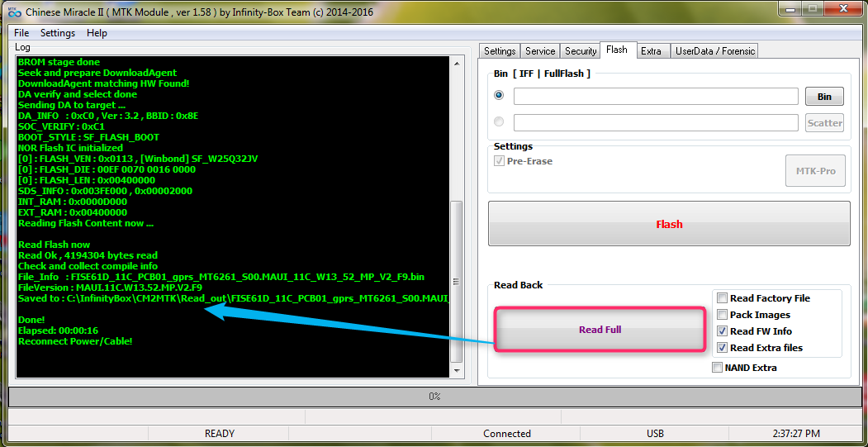Click the Bin browse button
Viewport: 868px width, 447px height.
click(x=824, y=97)
